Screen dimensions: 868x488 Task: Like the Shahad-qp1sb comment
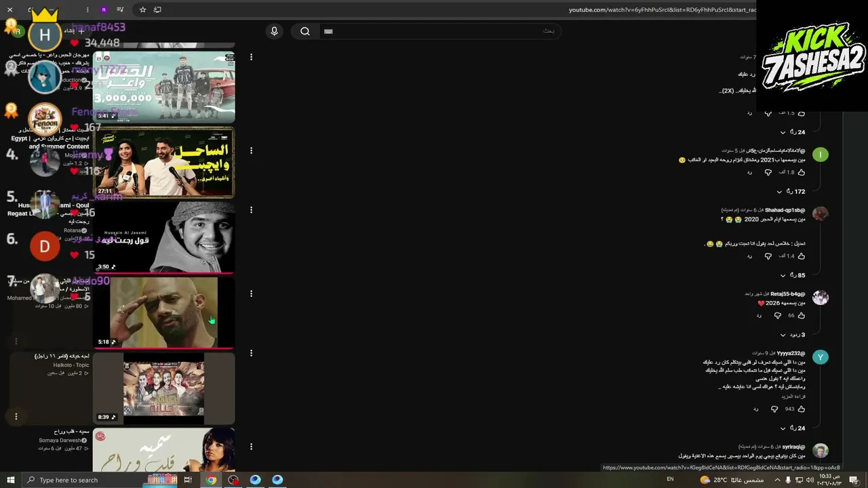(x=802, y=256)
